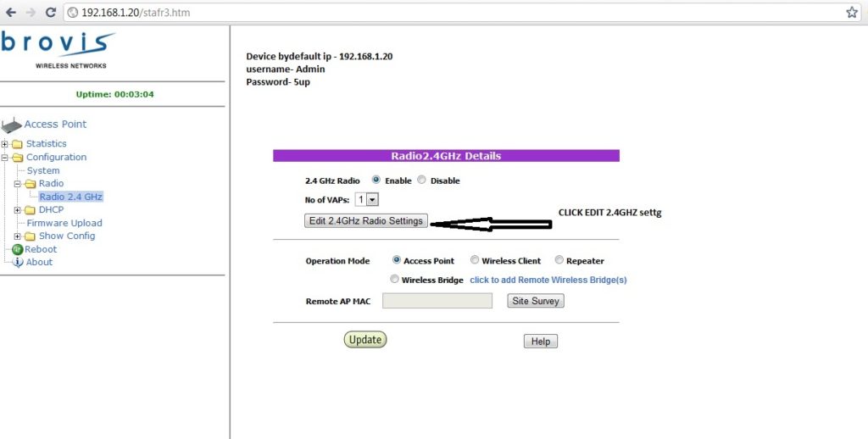868x439 pixels.
Task: Click the Statistics folder icon
Action: pos(18,144)
